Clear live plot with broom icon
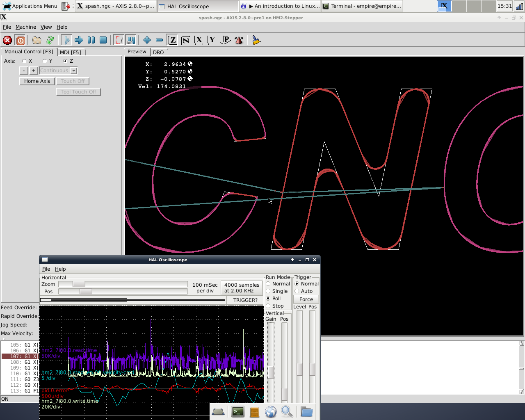 tap(256, 40)
